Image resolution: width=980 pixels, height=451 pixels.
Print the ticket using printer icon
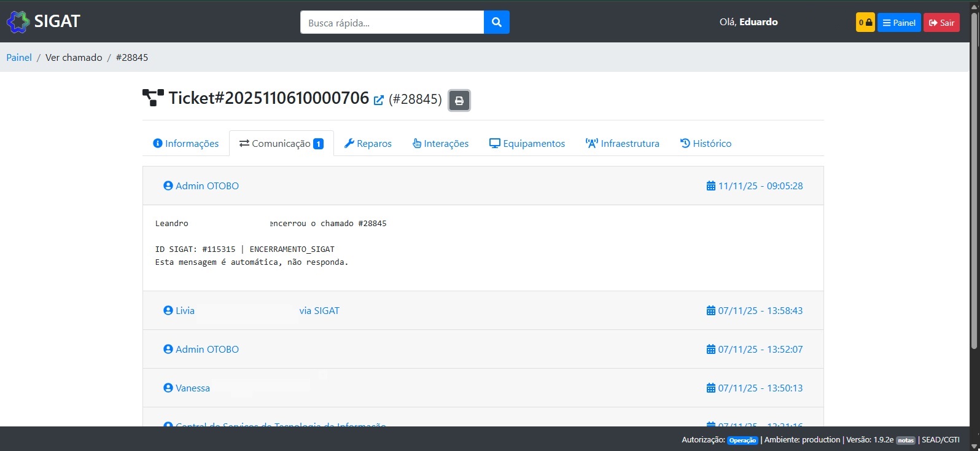click(459, 100)
